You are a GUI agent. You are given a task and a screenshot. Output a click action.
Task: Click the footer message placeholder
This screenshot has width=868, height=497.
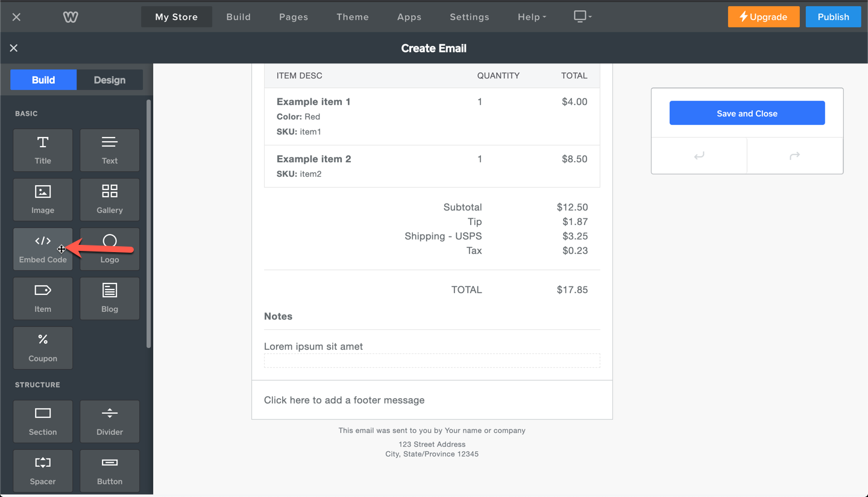(344, 400)
